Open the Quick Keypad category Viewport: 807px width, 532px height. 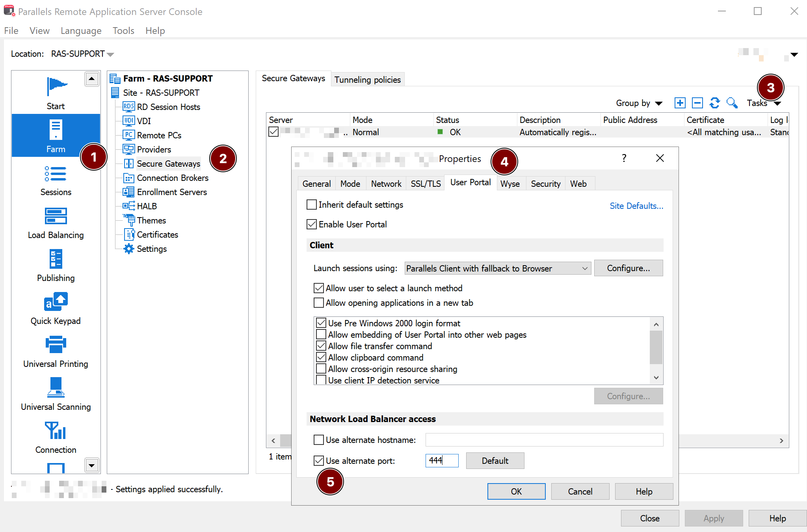pyautogui.click(x=56, y=309)
